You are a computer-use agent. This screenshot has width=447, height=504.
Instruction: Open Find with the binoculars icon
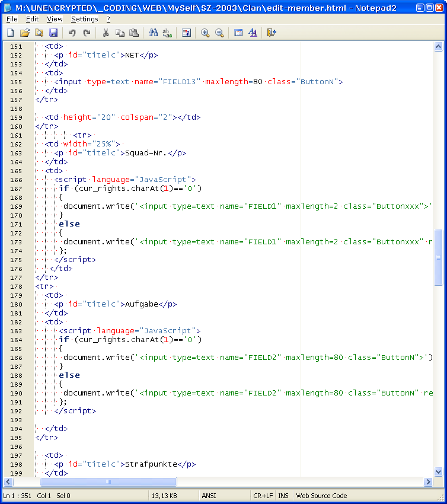153,33
